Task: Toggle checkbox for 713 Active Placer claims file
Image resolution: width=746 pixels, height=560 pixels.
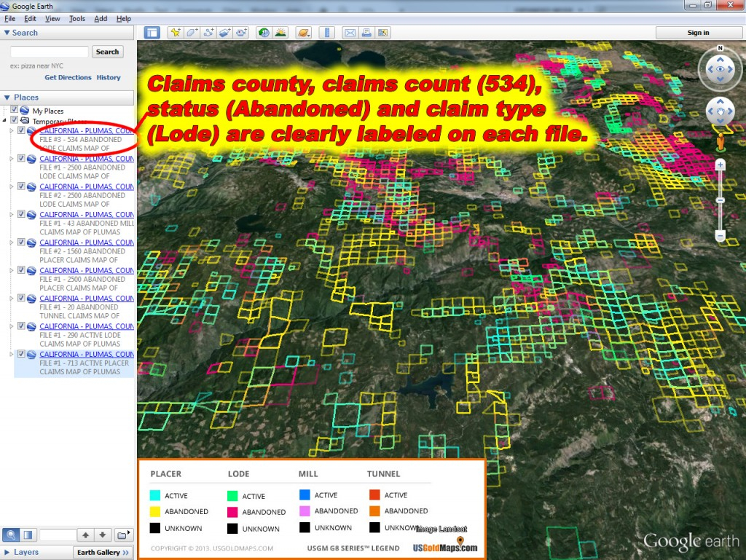Action: coord(22,354)
